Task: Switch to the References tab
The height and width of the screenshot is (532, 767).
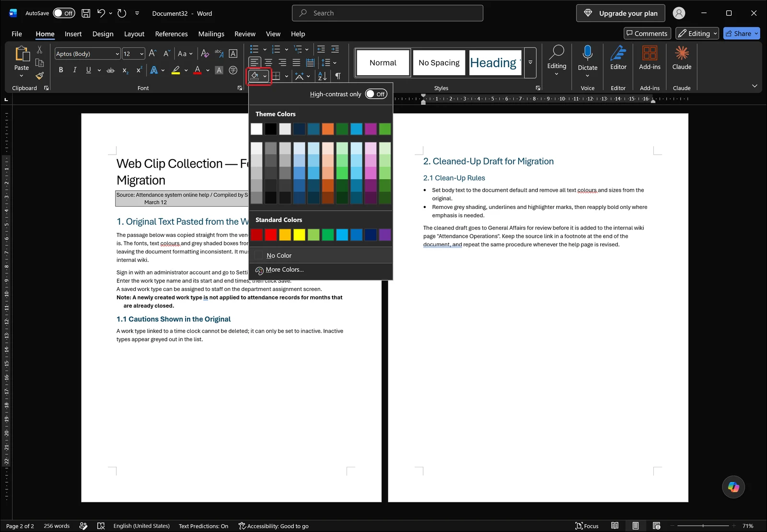Action: point(171,34)
